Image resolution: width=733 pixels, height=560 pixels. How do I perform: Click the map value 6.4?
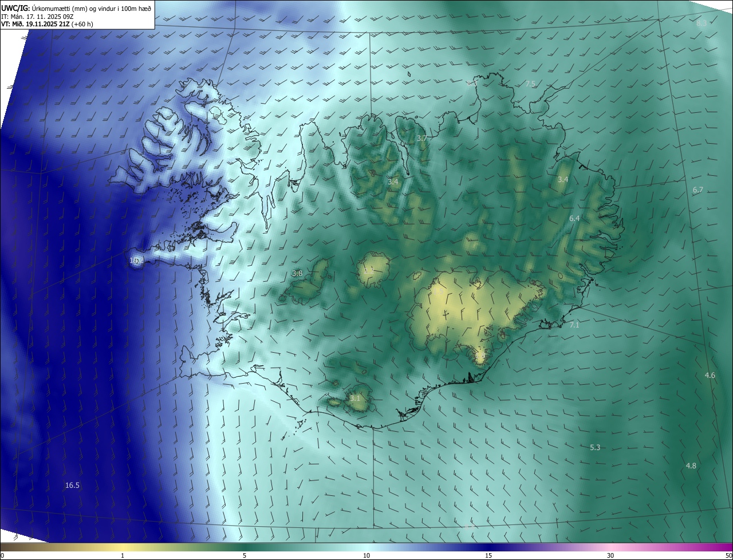click(574, 219)
